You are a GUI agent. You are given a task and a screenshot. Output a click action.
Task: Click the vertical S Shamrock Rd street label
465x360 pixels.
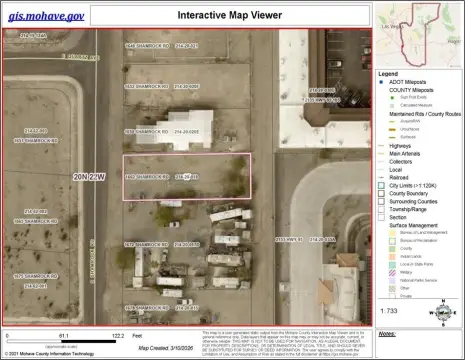(x=92, y=261)
